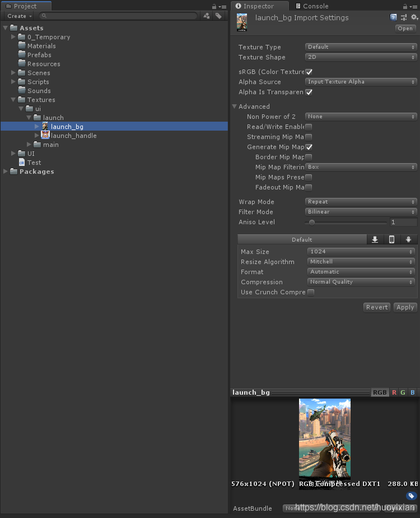This screenshot has height=518, width=420.
Task: Select launch_handle in the Project tree
Action: [x=73, y=135]
